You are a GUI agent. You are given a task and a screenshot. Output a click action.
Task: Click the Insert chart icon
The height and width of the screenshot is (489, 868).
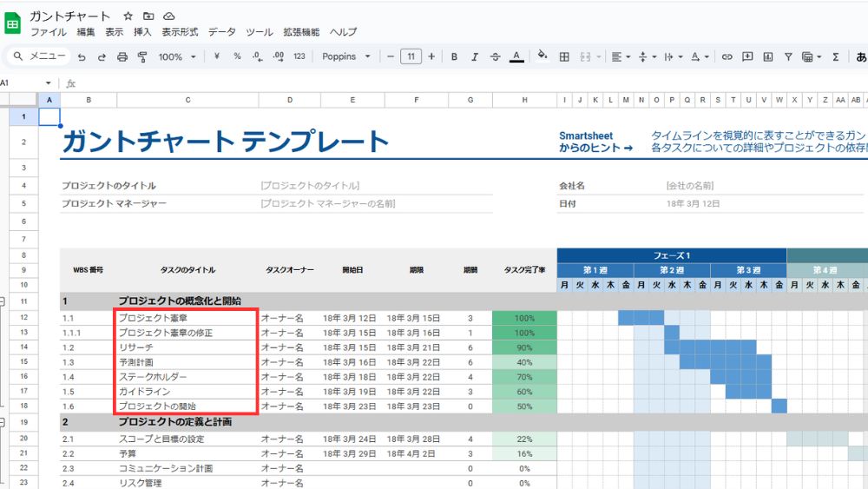click(767, 57)
